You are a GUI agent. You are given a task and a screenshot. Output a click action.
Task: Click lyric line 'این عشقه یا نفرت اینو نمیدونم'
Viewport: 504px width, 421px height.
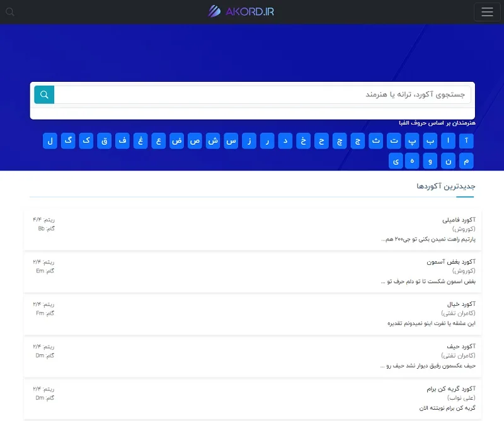point(432,323)
